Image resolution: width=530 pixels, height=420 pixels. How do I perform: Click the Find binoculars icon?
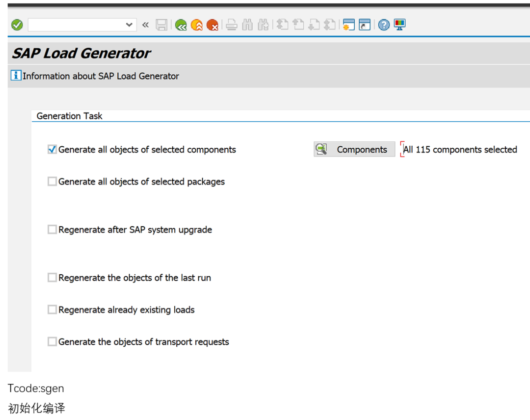click(x=247, y=25)
